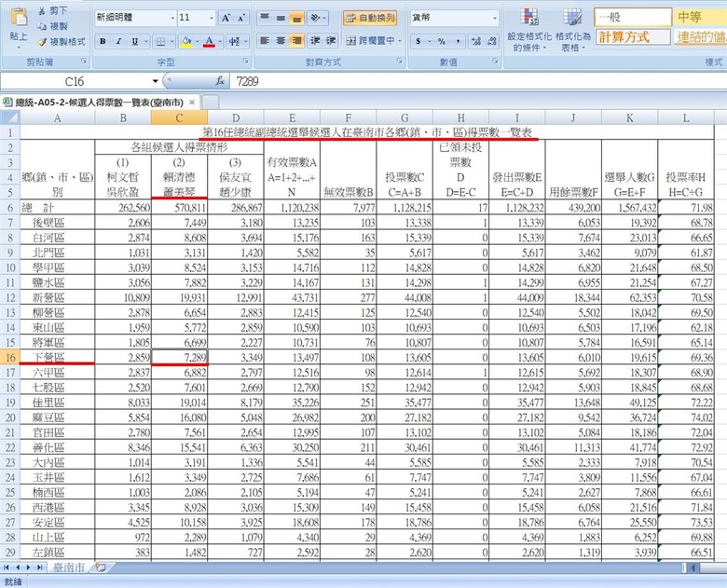Open Format as Table (格式化為表格)

point(572,29)
